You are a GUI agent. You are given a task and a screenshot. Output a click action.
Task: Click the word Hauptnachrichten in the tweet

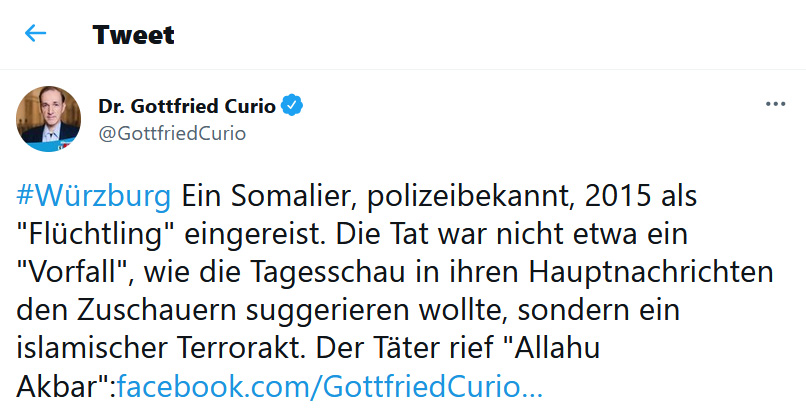pyautogui.click(x=651, y=272)
